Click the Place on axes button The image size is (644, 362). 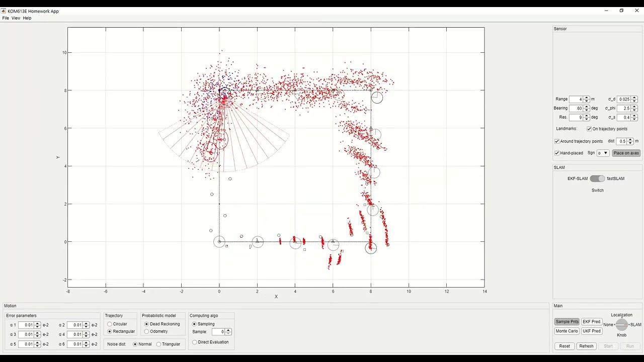tap(626, 153)
